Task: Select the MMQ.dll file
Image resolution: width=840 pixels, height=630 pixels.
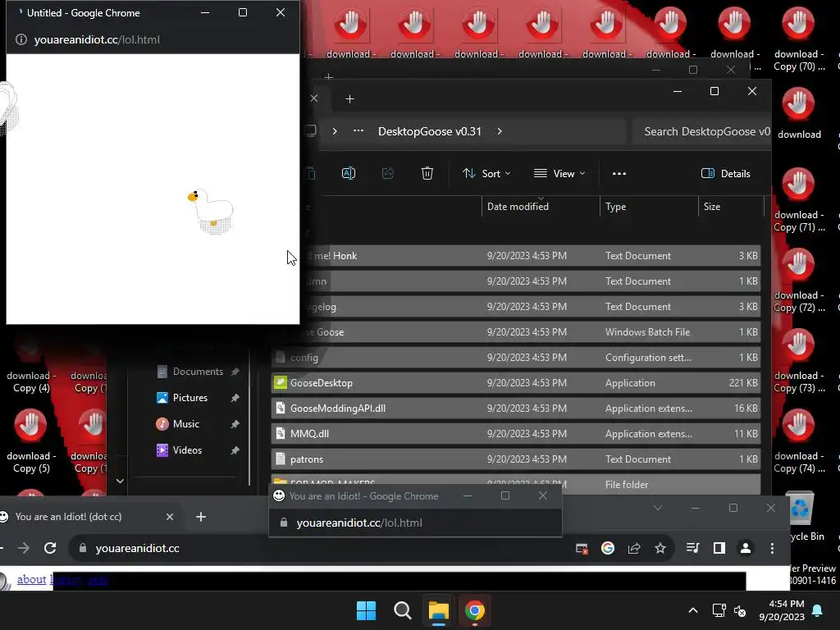Action: point(516,434)
